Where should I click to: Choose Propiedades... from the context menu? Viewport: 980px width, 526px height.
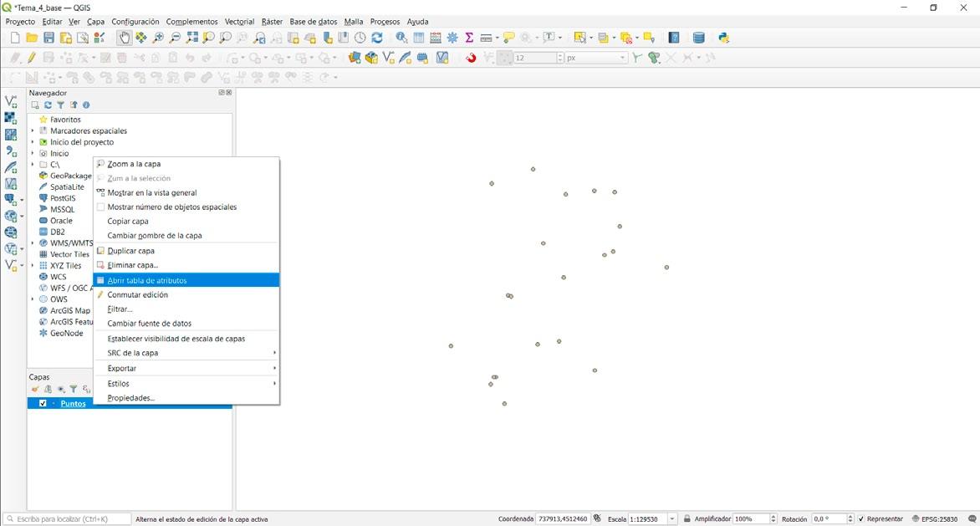[186, 398]
